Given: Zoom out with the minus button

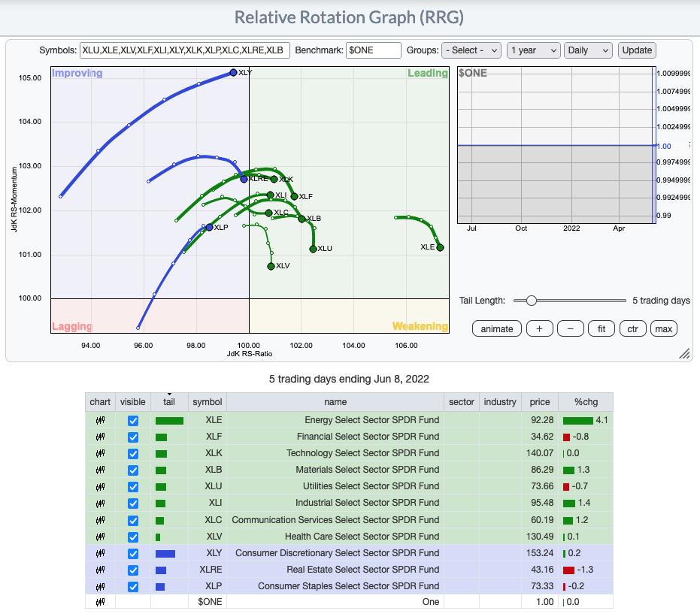Looking at the screenshot, I should click(571, 329).
